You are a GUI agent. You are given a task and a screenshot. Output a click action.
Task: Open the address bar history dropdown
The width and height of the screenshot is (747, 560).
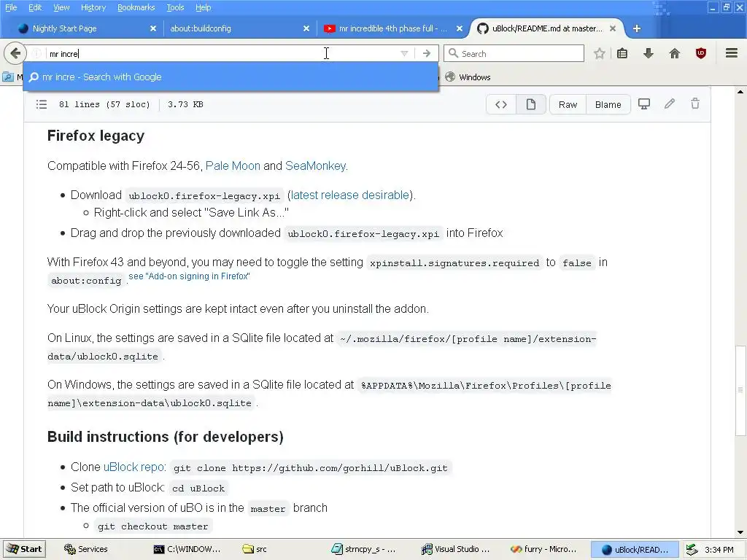[404, 53]
